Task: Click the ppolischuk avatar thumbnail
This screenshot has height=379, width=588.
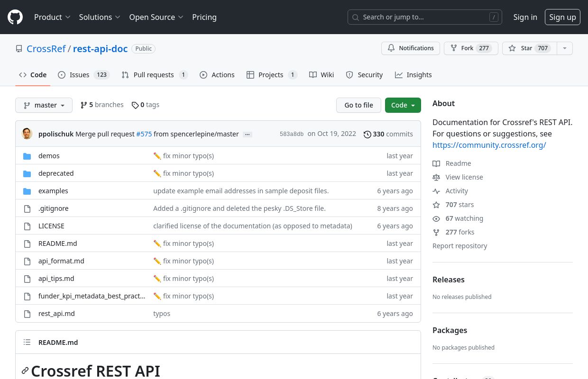Action: pos(27,134)
